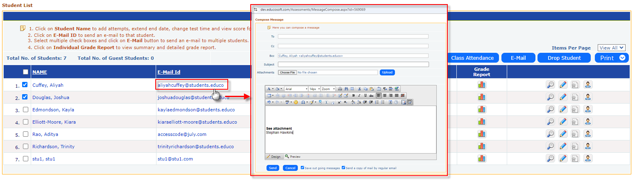Uncheck the checkbox for Cuffey, Aliyah
Viewport: 644px width, 183px height.
coord(25,85)
